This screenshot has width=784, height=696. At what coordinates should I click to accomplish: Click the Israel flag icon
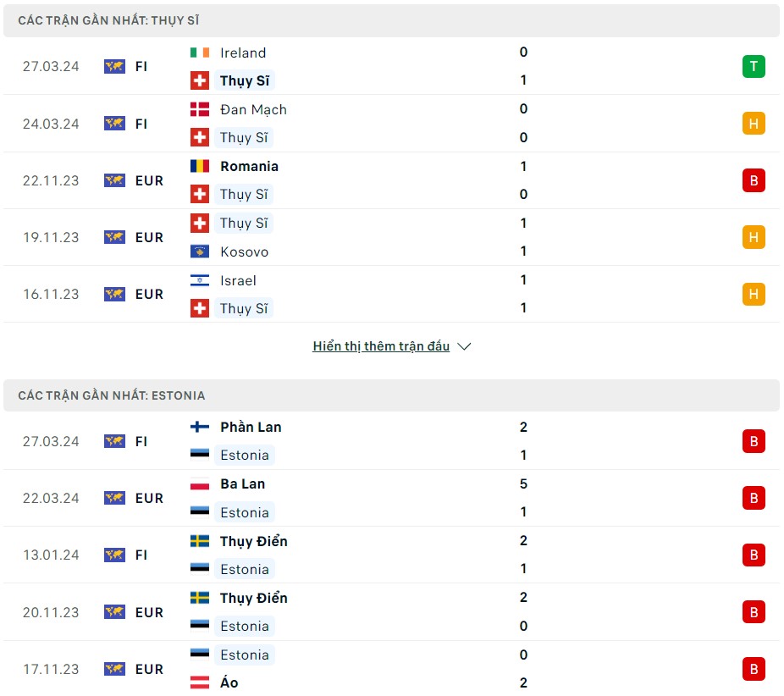[x=200, y=280]
